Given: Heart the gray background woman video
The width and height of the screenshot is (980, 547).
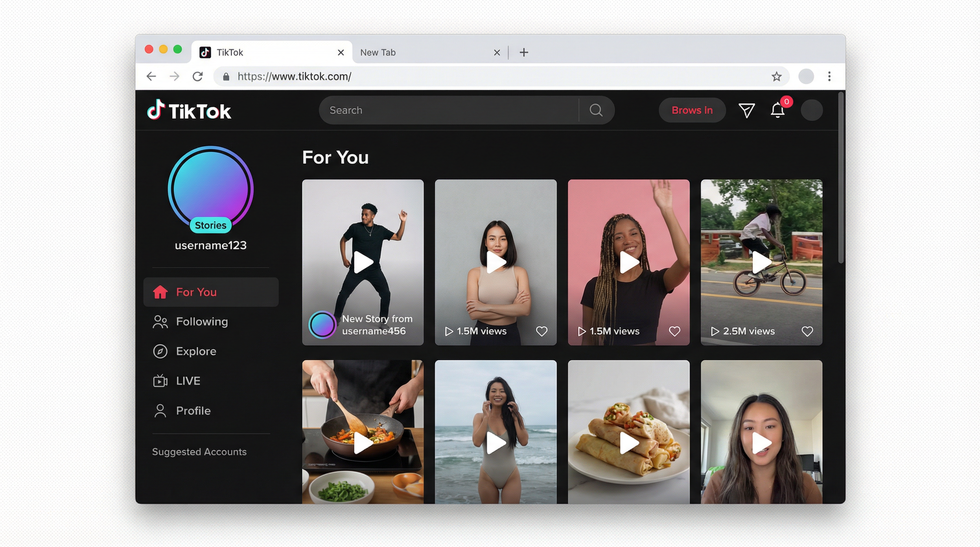Looking at the screenshot, I should (541, 331).
